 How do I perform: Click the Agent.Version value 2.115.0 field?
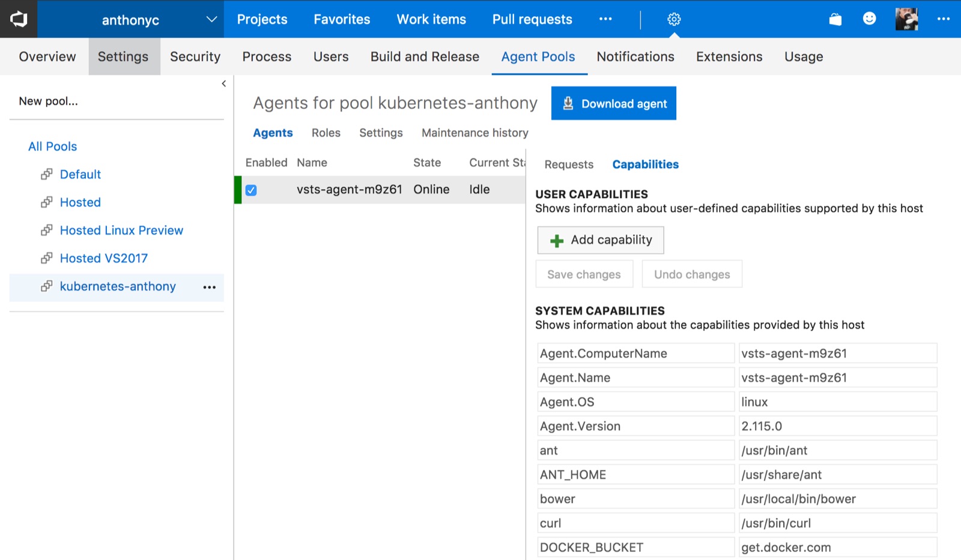[838, 426]
